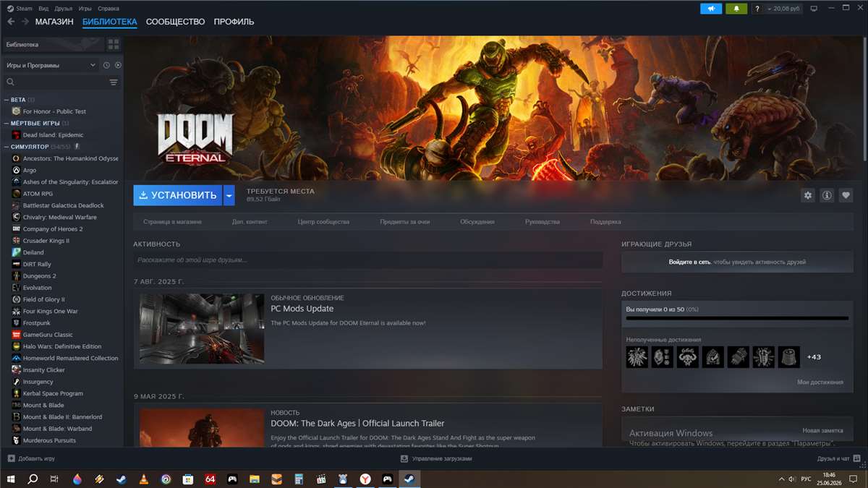The height and width of the screenshot is (488, 868).
Task: Show DOOM Eternal game info icon
Action: click(827, 195)
